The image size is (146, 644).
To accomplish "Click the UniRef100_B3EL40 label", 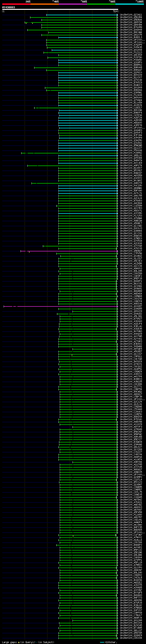I will (131, 326).
